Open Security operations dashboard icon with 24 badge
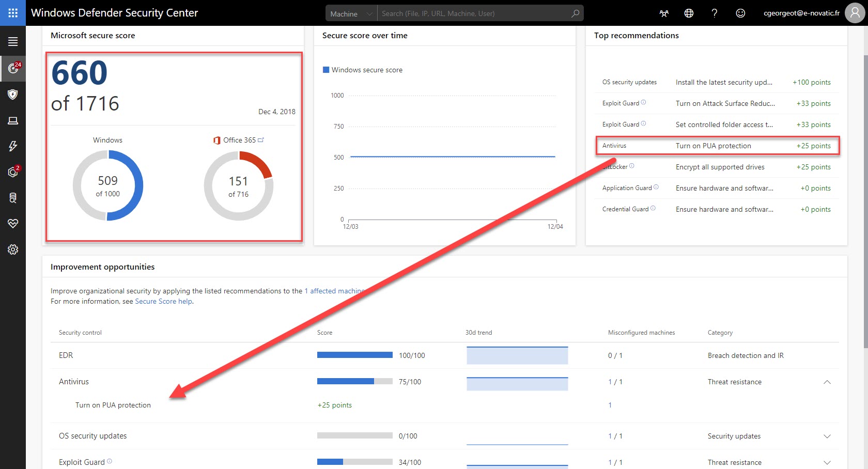The width and height of the screenshot is (868, 469). coord(13,68)
